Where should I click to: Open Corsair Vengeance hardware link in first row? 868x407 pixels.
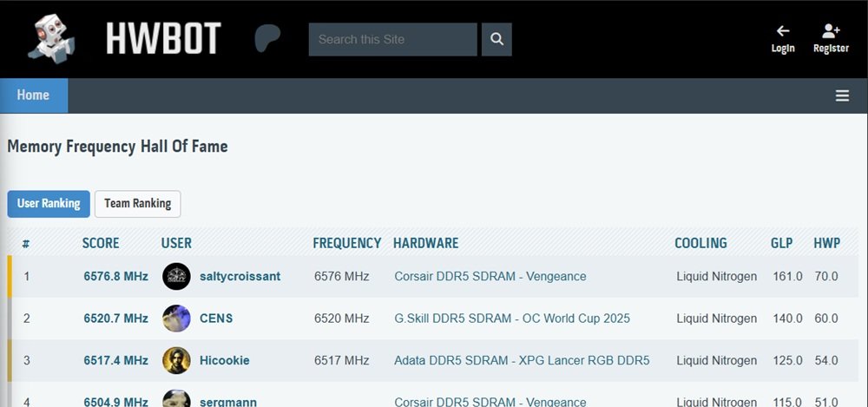[x=490, y=276]
